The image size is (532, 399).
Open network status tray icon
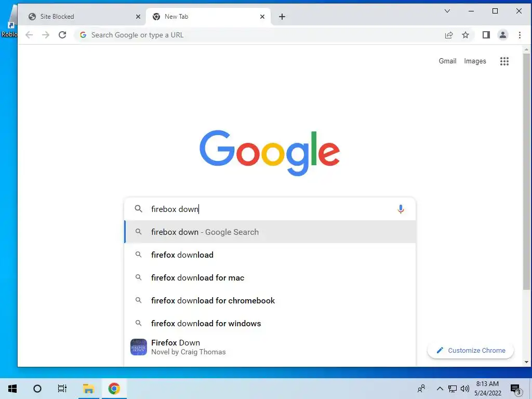click(453, 389)
